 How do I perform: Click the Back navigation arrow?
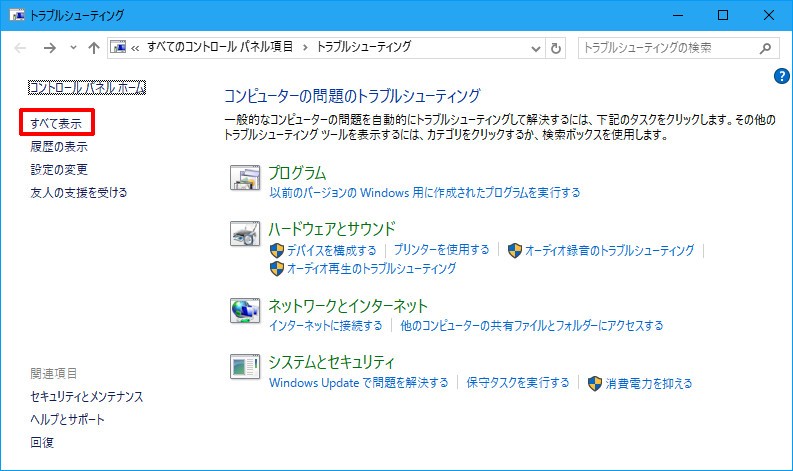[x=20, y=48]
